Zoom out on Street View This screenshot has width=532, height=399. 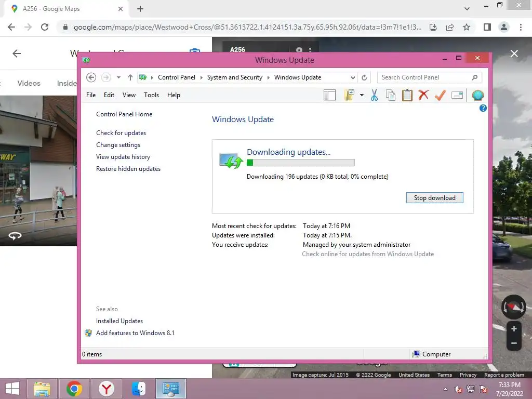click(514, 343)
